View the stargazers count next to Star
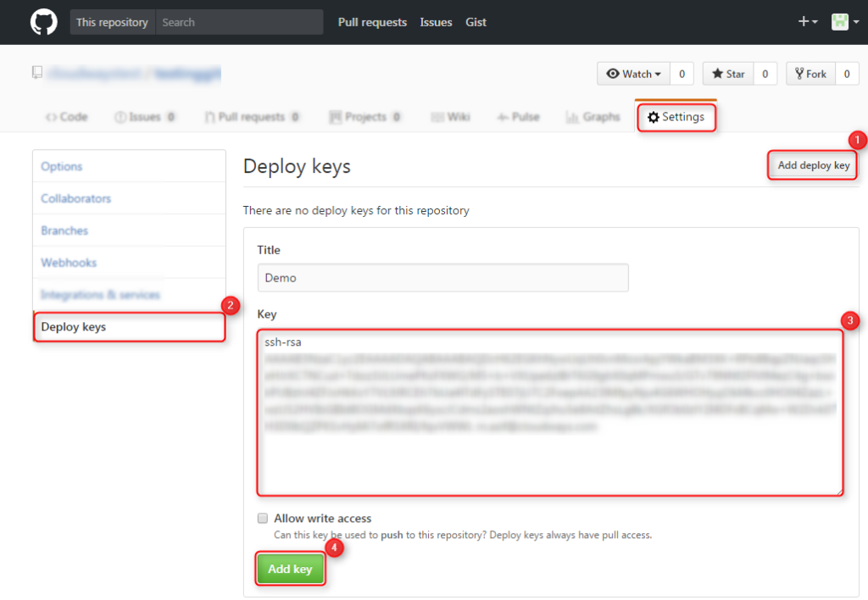The width and height of the screenshot is (868, 600). click(765, 74)
